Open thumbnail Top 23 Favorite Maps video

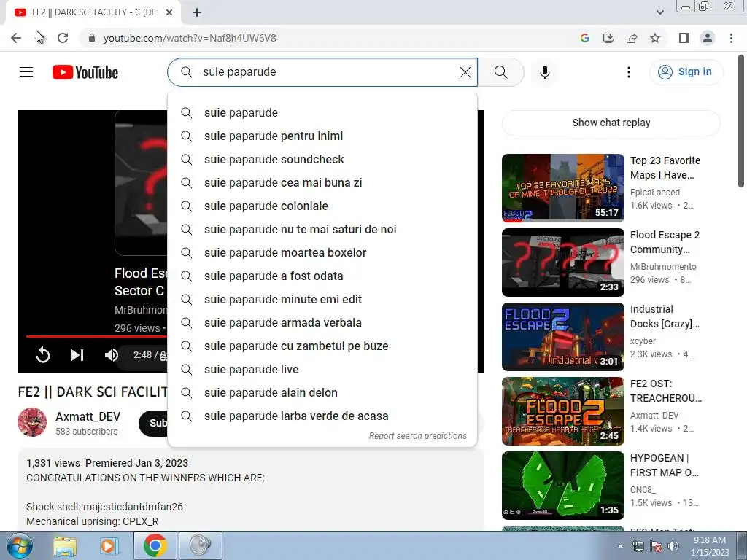[562, 188]
